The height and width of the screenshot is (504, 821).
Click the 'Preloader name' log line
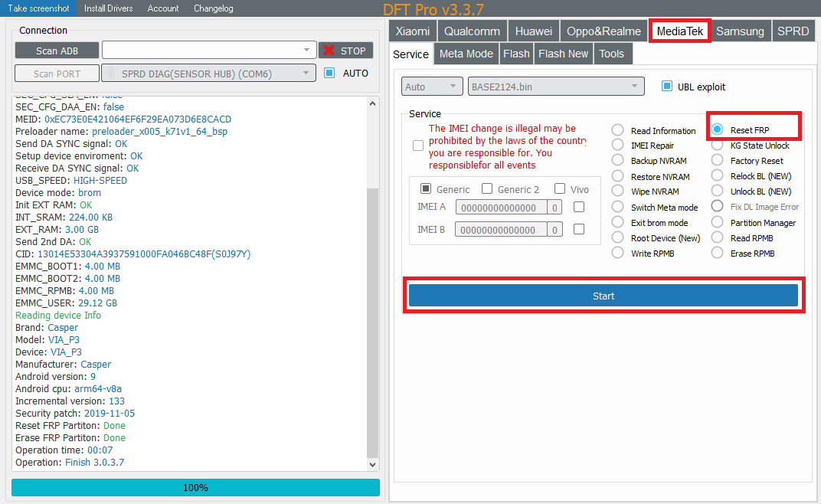(122, 132)
